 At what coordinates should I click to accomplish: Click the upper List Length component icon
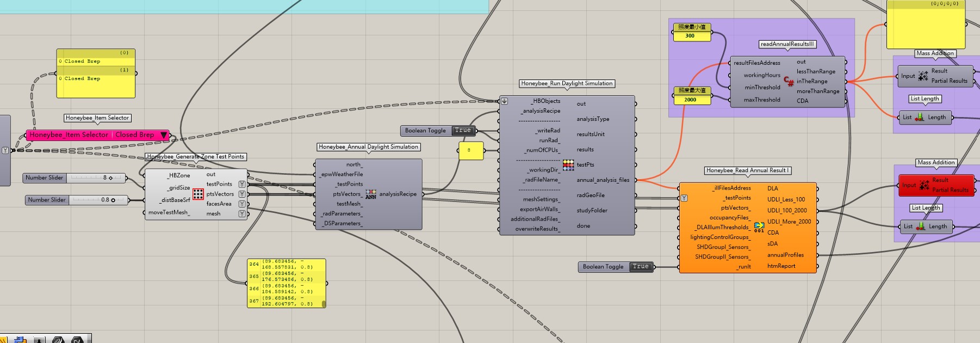920,117
